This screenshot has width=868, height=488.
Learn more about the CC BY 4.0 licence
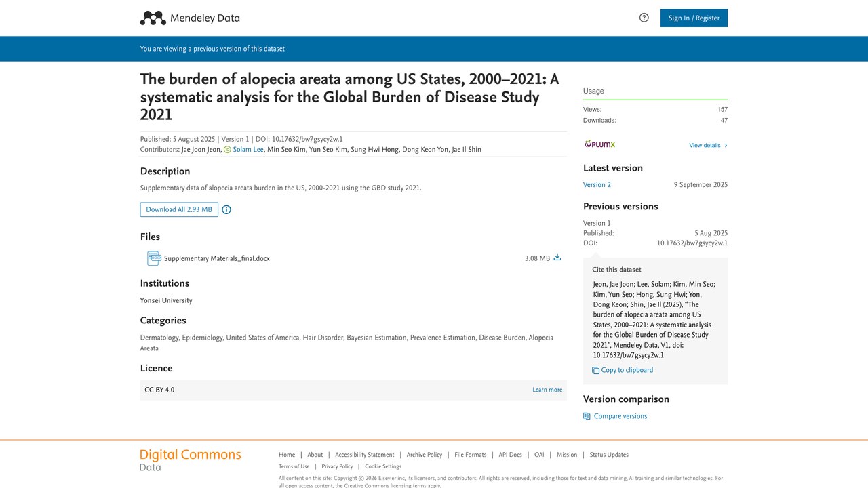pos(547,390)
